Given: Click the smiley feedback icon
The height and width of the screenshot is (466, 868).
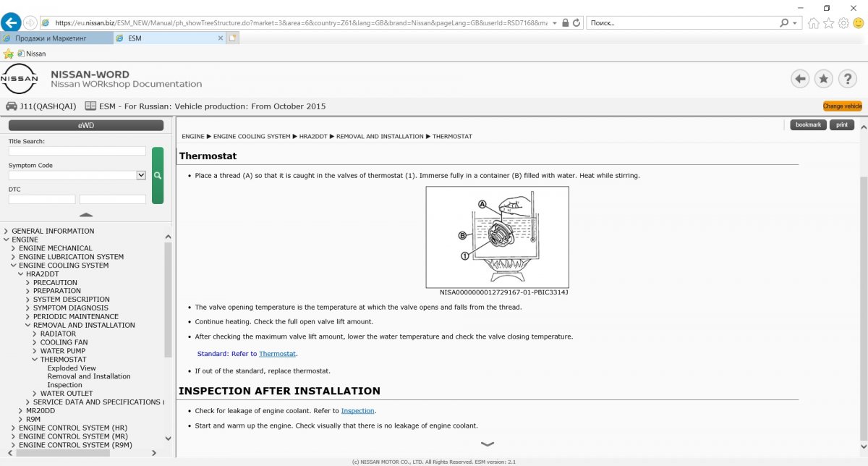Looking at the screenshot, I should pyautogui.click(x=858, y=22).
